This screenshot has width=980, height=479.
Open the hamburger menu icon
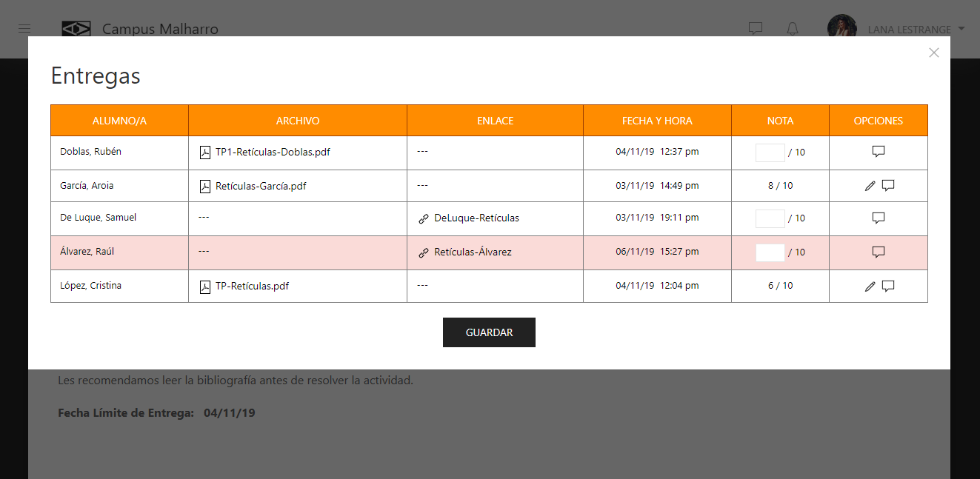(x=24, y=29)
